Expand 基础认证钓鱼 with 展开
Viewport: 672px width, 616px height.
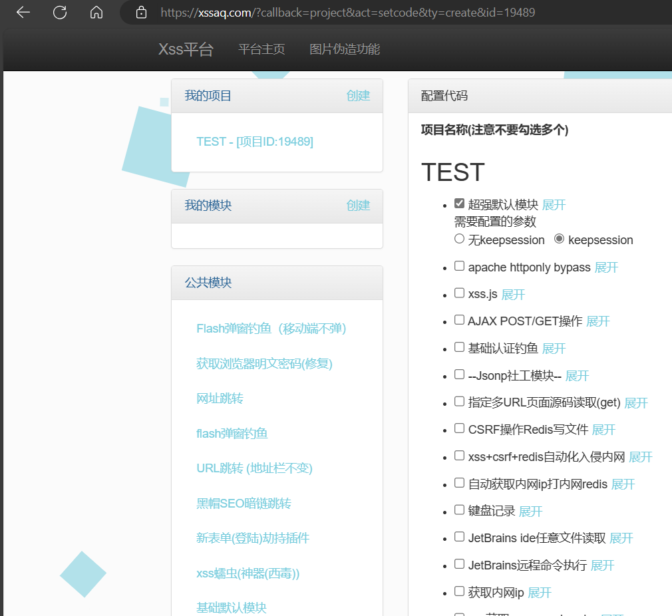(554, 349)
